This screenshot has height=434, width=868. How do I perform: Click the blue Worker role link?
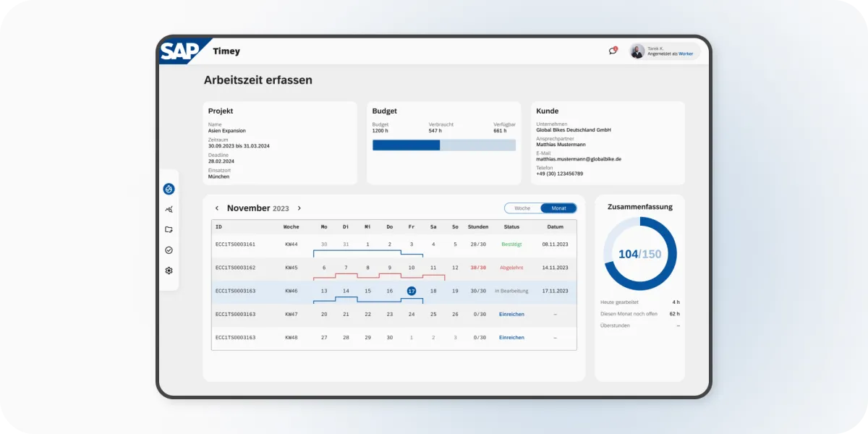point(685,54)
